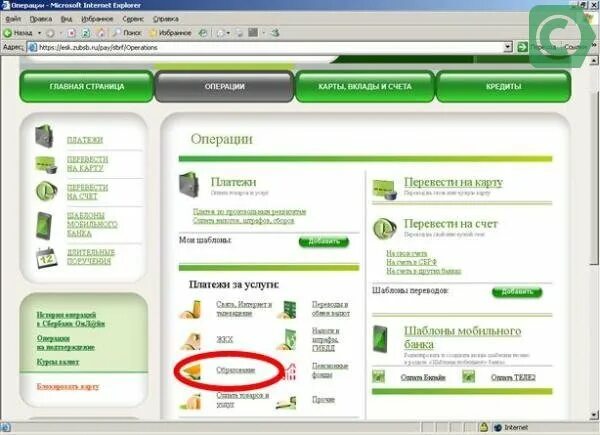Open the Сервис menu

coord(133,19)
